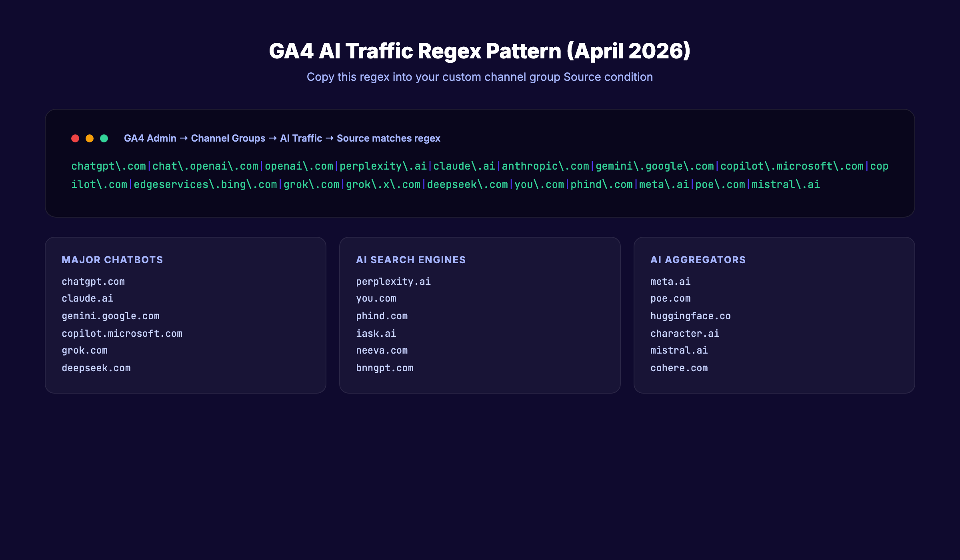This screenshot has width=960, height=560.
Task: Click the AI SEARCH ENGINES section header
Action: coord(411,260)
